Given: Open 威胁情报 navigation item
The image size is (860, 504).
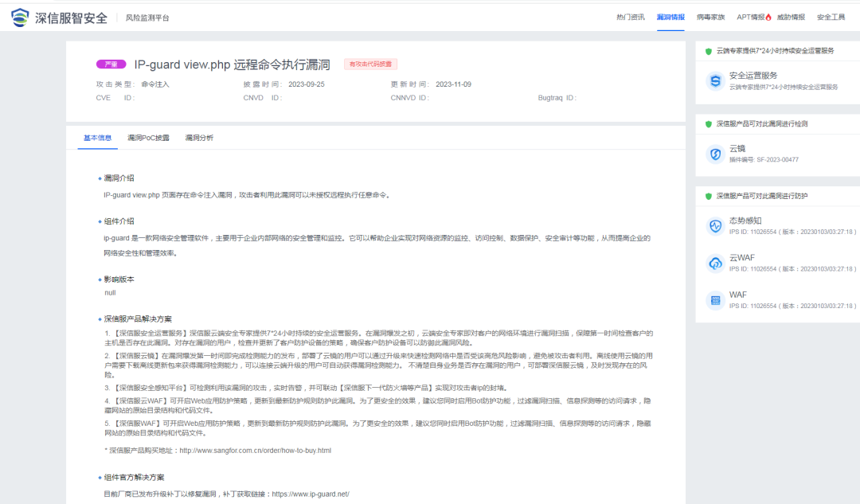Looking at the screenshot, I should click(791, 17).
